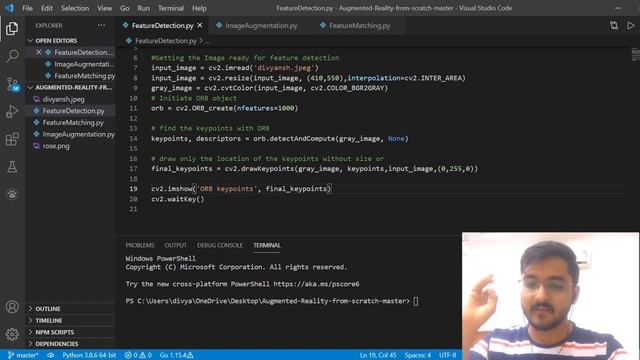The height and width of the screenshot is (360, 640).
Task: Click Python 3.8.6 64-bit interpreter selector
Action: point(89,355)
